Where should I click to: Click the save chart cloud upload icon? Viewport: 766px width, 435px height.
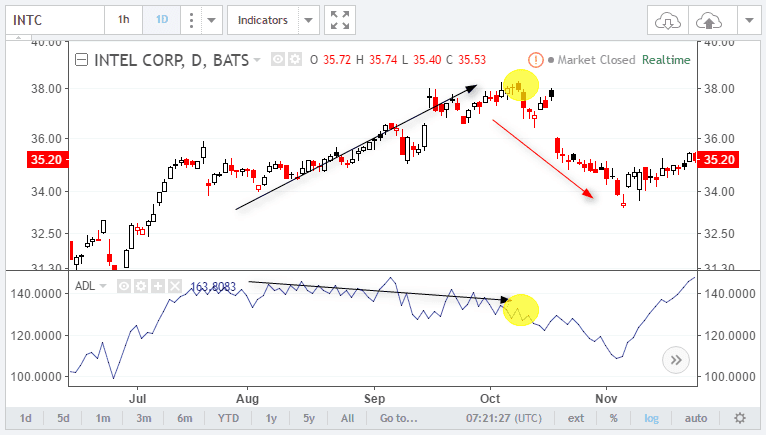709,21
